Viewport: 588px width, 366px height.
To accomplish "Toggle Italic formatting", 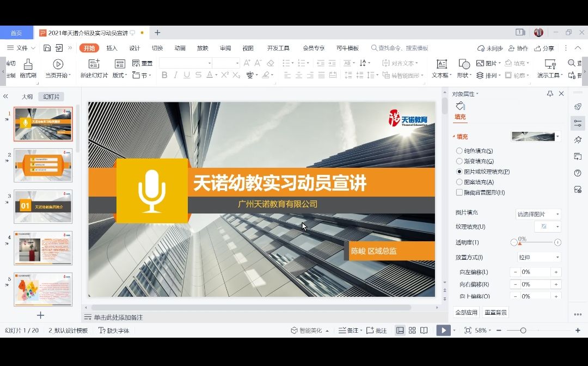I will (175, 75).
